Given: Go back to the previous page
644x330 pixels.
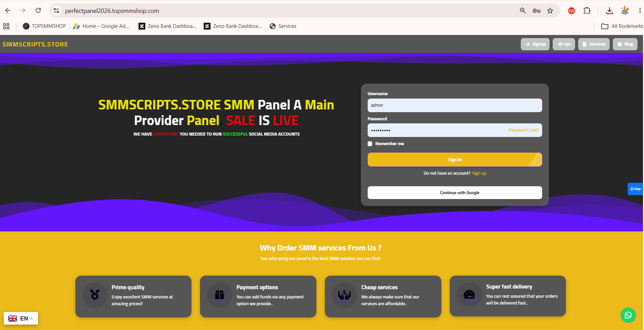Looking at the screenshot, I should [8, 10].
